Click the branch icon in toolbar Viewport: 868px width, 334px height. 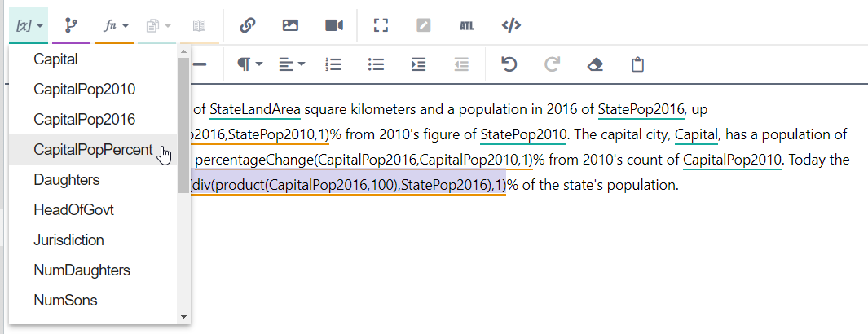tap(71, 25)
